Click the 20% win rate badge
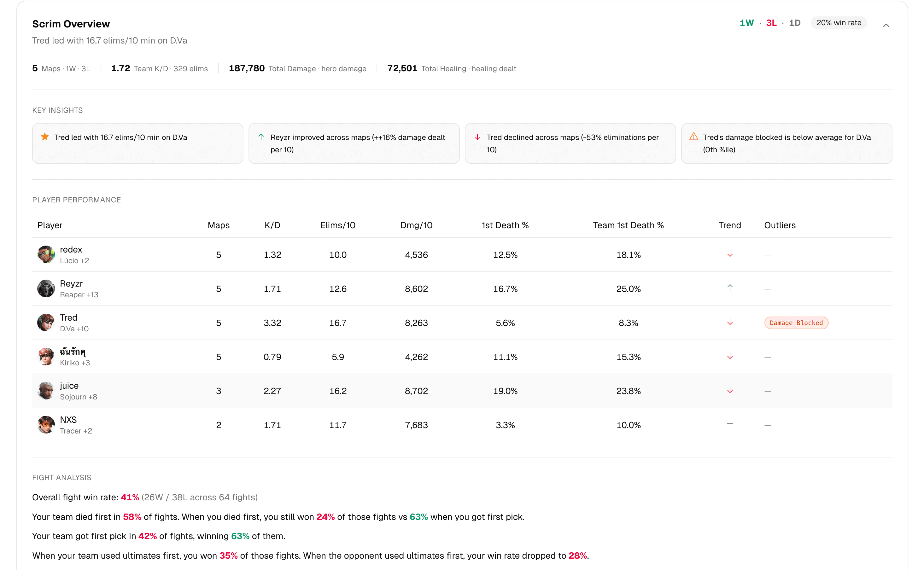This screenshot has width=924, height=570. tap(839, 23)
